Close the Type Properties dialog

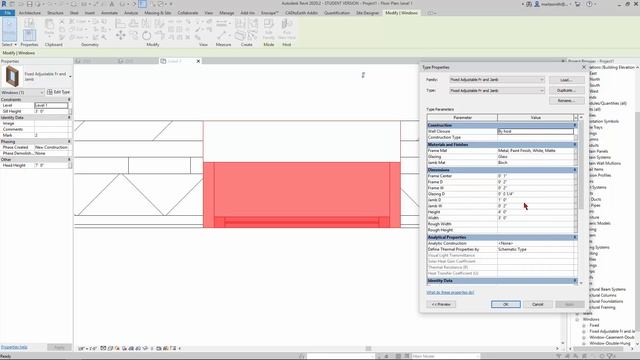pyautogui.click(x=584, y=67)
